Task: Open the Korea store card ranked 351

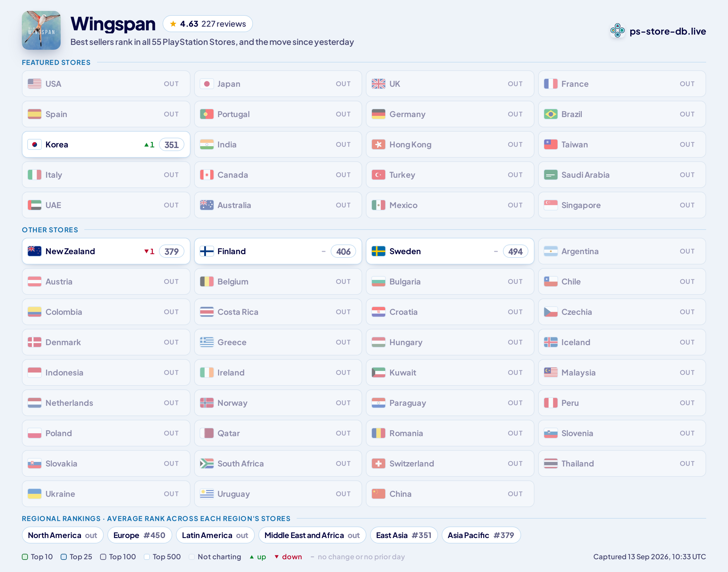Action: click(x=106, y=144)
